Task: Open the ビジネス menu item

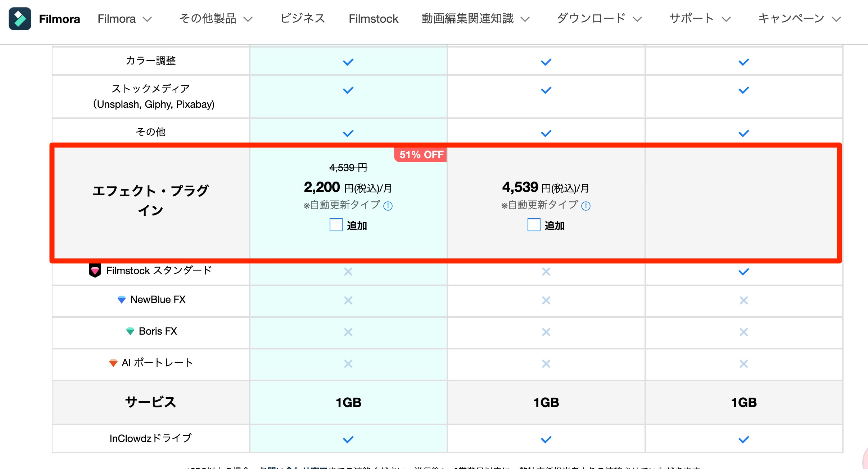Action: (x=303, y=19)
